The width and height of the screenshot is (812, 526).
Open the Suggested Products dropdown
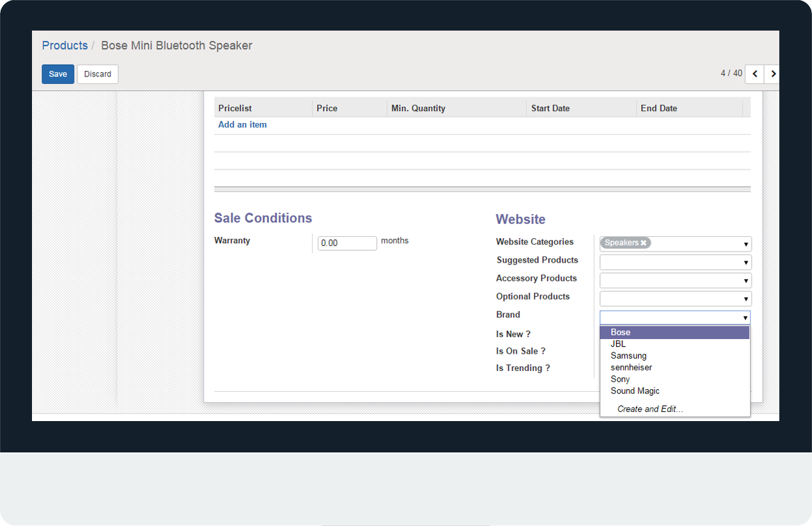[675, 263]
